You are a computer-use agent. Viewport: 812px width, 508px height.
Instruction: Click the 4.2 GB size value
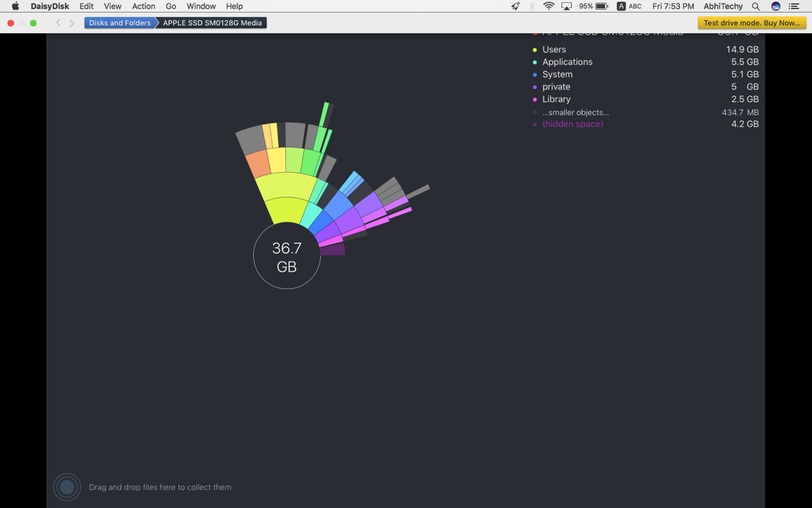point(745,124)
